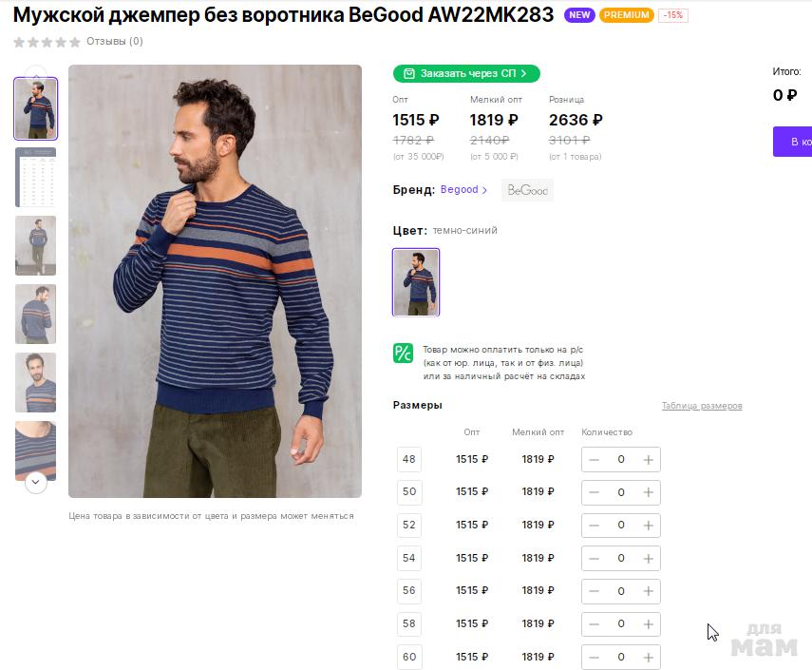This screenshot has width=812, height=670.
Task: Click the quantity field for size 52
Action: [x=621, y=525]
